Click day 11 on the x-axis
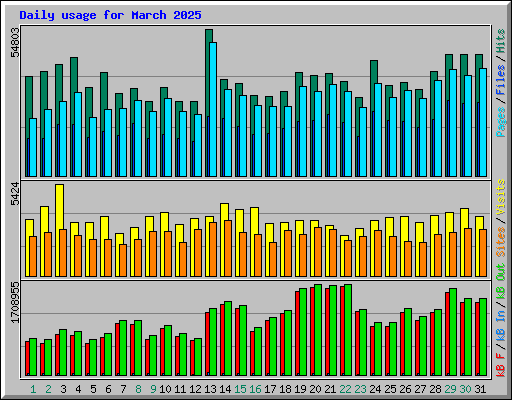This screenshot has width=512, height=400. 180,389
